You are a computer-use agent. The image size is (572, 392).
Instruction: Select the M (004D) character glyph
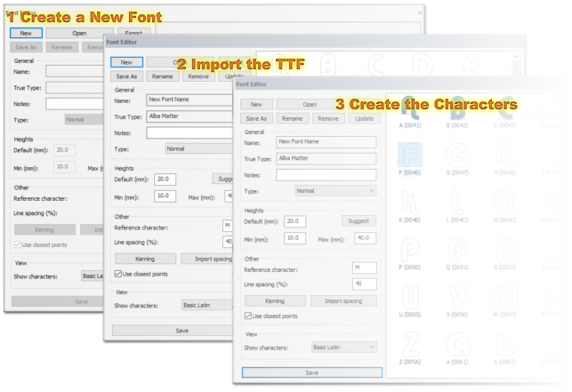pyautogui.click(x=505, y=202)
